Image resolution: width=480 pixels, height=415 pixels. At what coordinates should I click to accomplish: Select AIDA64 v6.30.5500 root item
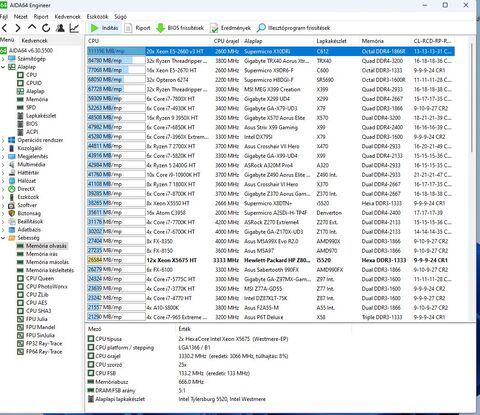coord(27,51)
